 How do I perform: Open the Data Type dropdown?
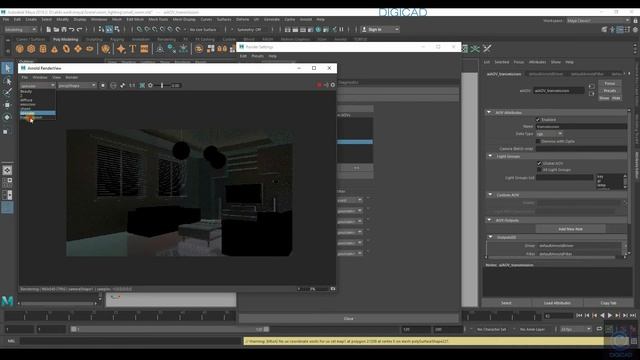point(549,134)
